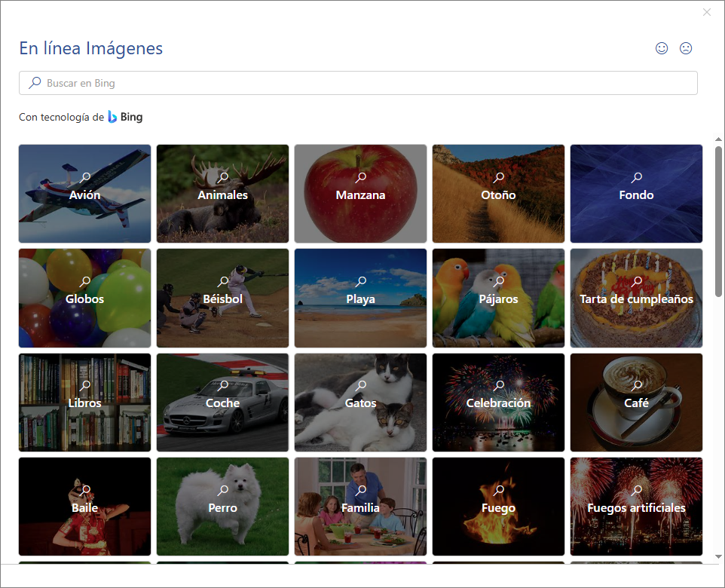The height and width of the screenshot is (588, 725).
Task: Click the Bing logo link
Action: (x=125, y=117)
